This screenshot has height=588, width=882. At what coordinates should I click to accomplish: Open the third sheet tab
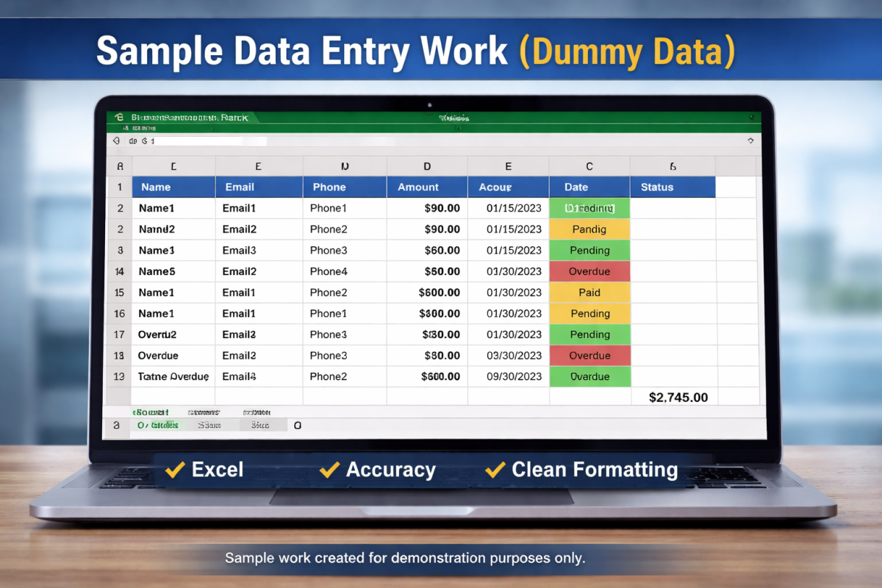tap(260, 425)
